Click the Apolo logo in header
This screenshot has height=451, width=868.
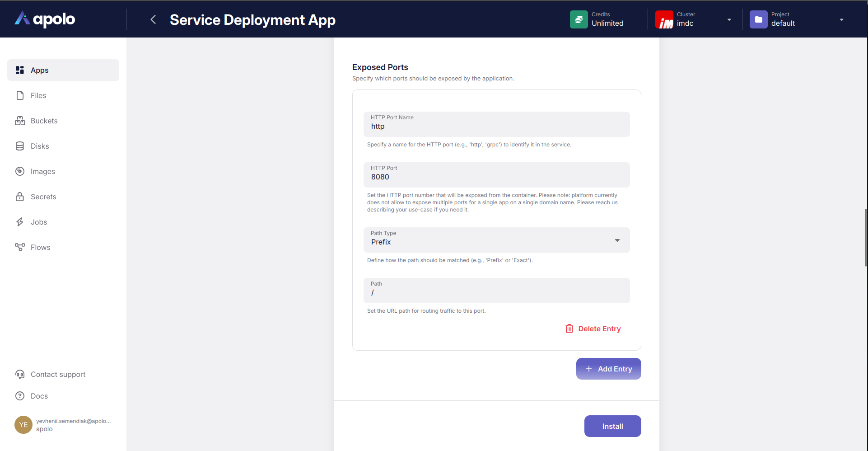[x=45, y=19]
